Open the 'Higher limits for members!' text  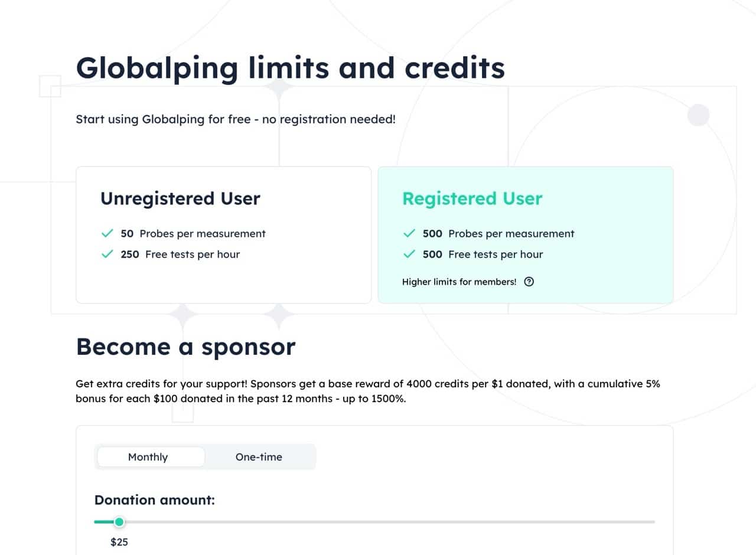pyautogui.click(x=459, y=282)
